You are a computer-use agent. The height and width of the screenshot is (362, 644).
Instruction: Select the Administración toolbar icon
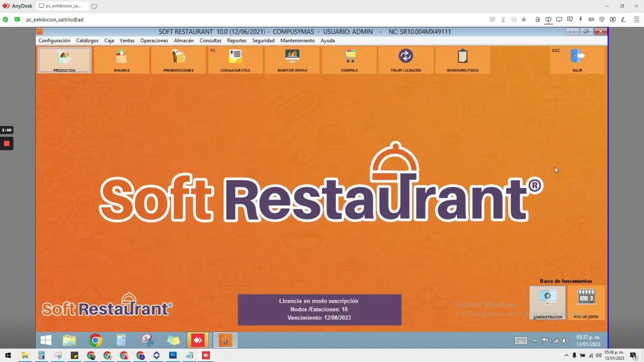pos(547,303)
